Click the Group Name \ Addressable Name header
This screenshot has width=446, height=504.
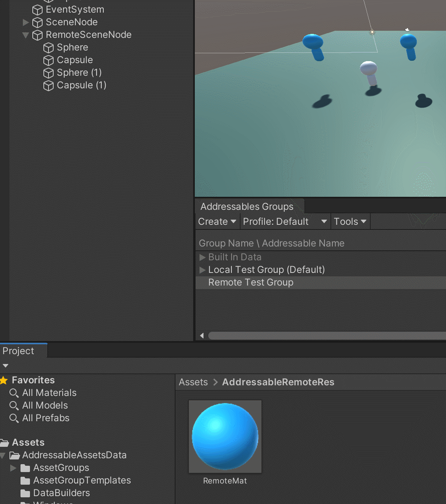tap(271, 243)
